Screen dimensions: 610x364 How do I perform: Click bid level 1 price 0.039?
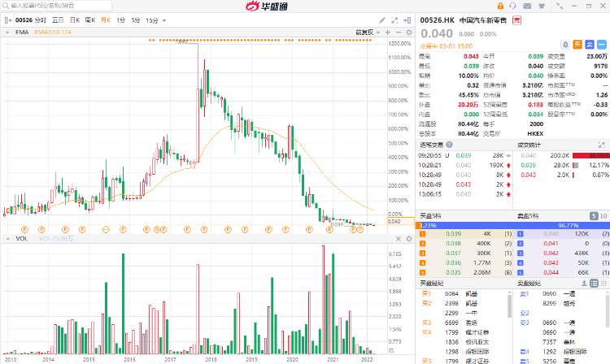pos(453,234)
